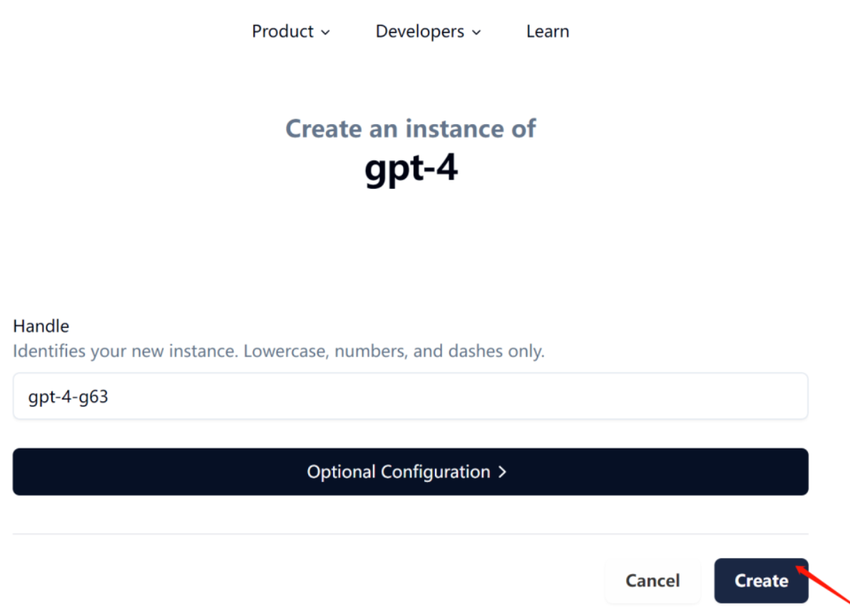Click the Handle label

[x=41, y=326]
